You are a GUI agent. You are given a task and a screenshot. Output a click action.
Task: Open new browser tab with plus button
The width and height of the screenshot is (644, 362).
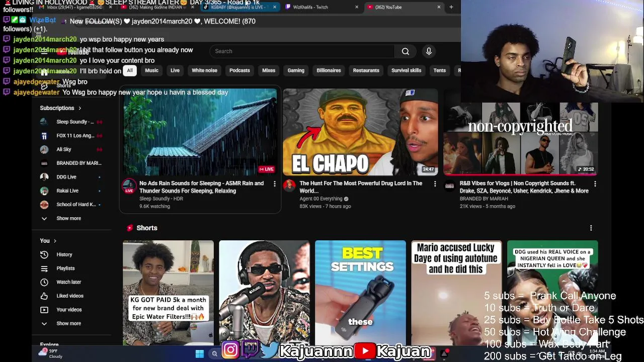[451, 7]
